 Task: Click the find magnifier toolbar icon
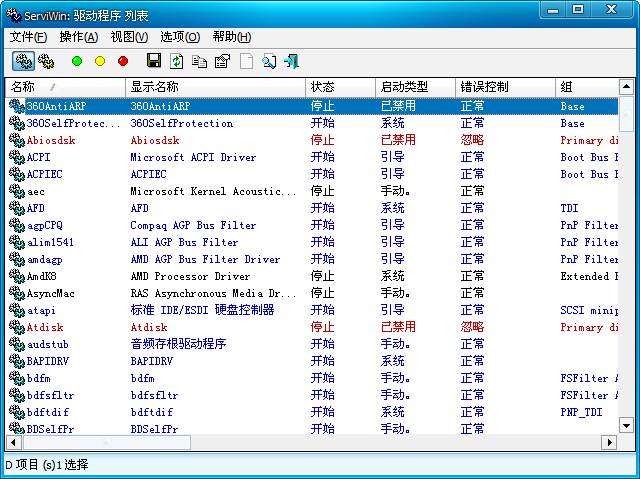pos(269,61)
